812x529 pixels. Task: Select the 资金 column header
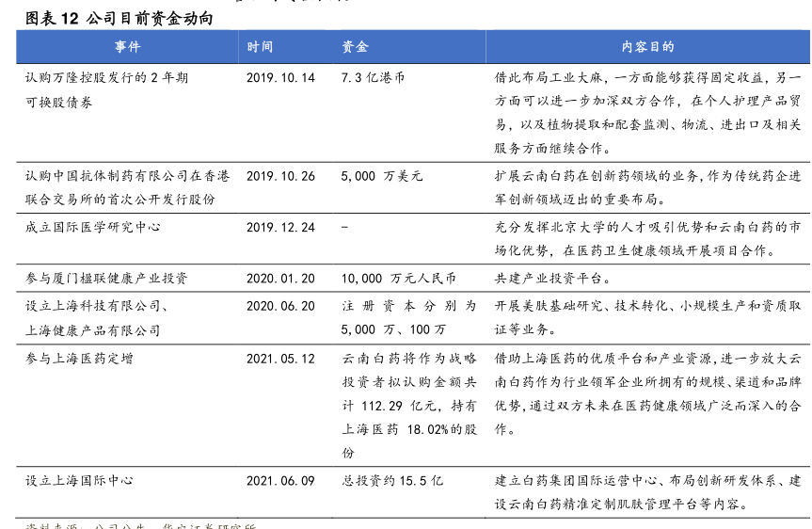(355, 47)
